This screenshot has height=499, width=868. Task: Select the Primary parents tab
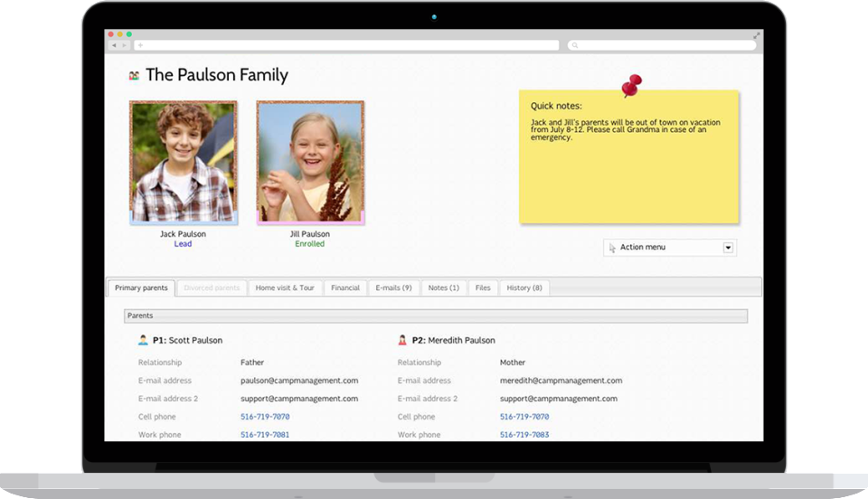141,287
